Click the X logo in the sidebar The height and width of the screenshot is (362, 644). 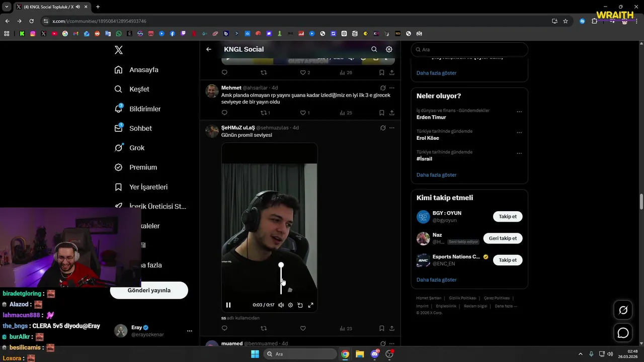click(119, 50)
